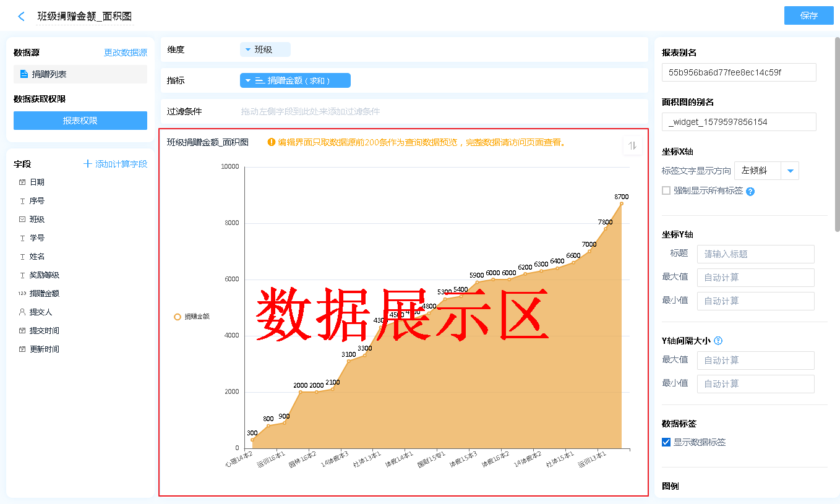
Task: Select the 提交人 field in list
Action: pyautogui.click(x=40, y=312)
